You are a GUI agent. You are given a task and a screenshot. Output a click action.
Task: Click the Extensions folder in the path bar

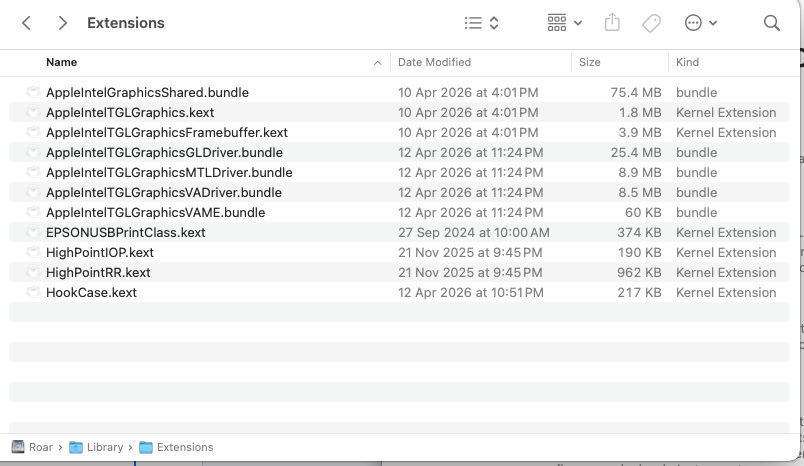click(x=176, y=447)
